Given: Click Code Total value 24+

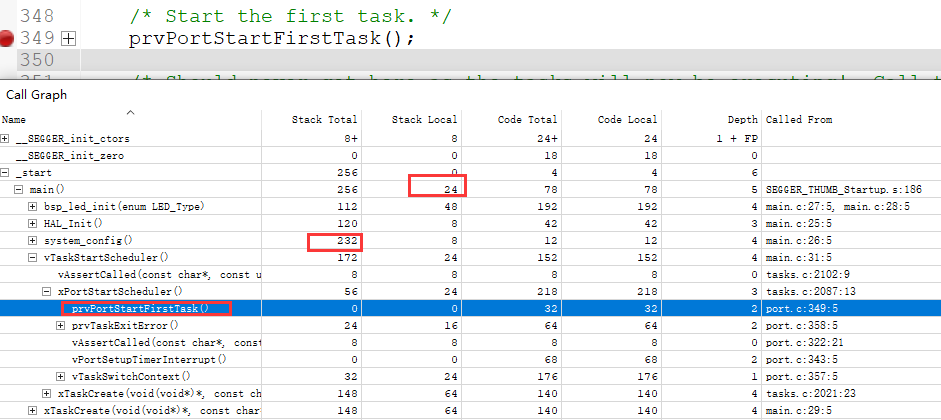Looking at the screenshot, I should [546, 139].
